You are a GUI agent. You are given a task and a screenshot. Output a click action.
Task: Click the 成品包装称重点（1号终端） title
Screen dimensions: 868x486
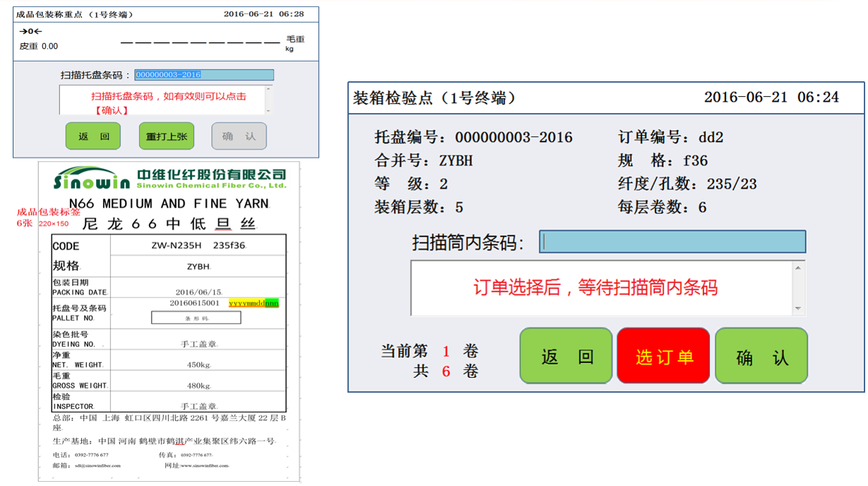[x=75, y=14]
